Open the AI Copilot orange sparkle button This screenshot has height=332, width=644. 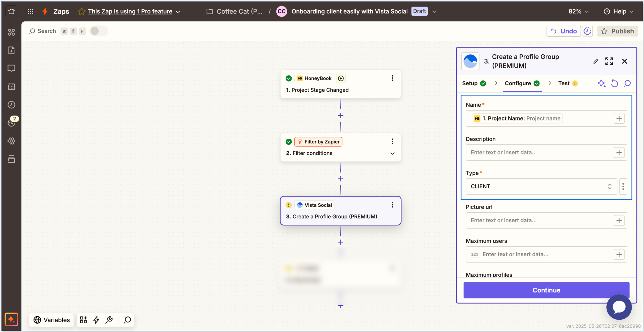pyautogui.click(x=11, y=319)
